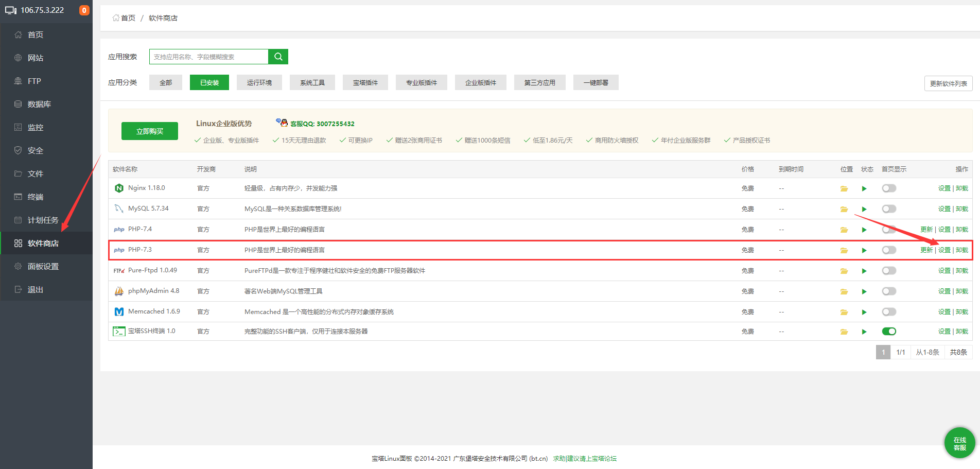This screenshot has width=980, height=469.
Task: Open the folder location for Nginx 1.18.0
Action: pos(844,188)
